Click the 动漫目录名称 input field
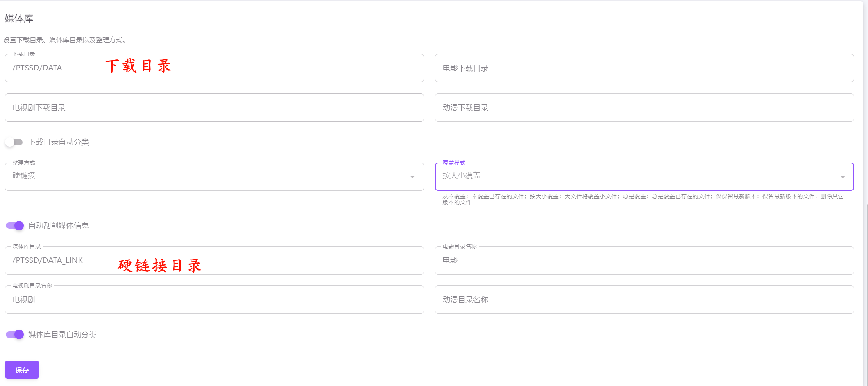The height and width of the screenshot is (386, 868). [x=644, y=300]
